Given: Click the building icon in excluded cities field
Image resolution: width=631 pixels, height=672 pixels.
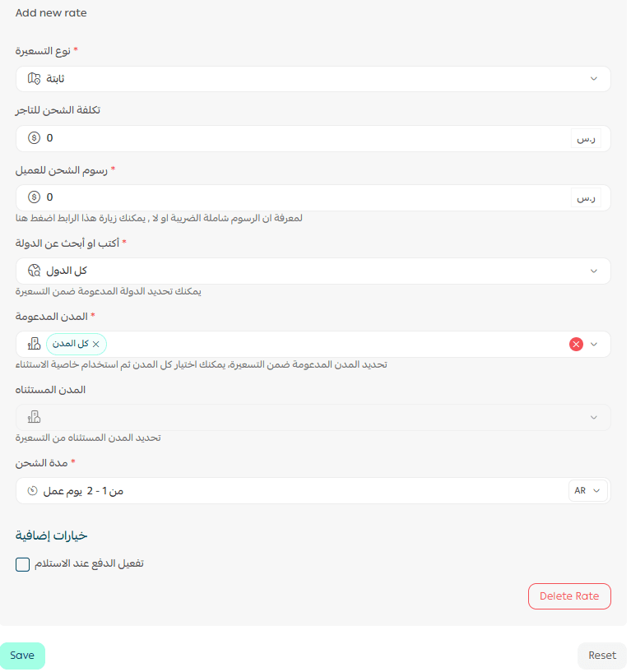Looking at the screenshot, I should tap(34, 417).
